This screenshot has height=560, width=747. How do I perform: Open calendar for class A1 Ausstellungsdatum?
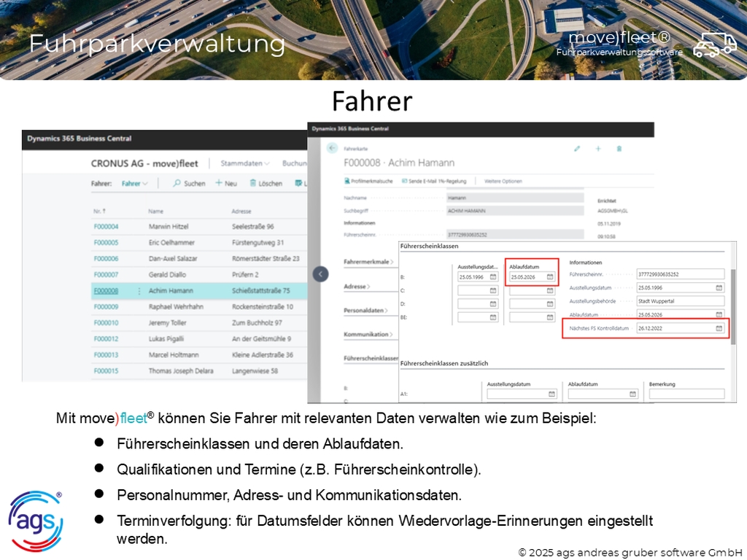tap(551, 394)
